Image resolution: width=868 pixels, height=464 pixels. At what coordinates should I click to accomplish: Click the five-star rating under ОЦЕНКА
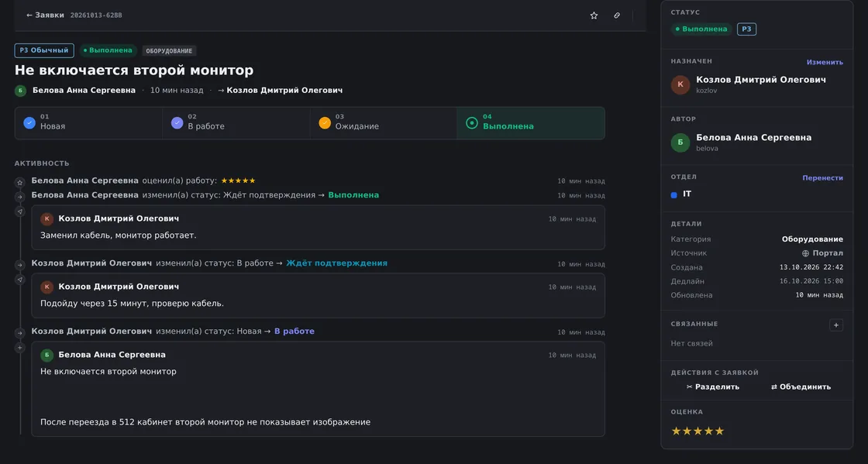pos(697,431)
